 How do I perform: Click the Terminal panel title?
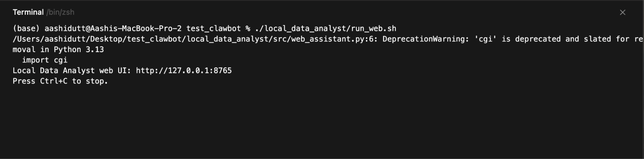(28, 12)
